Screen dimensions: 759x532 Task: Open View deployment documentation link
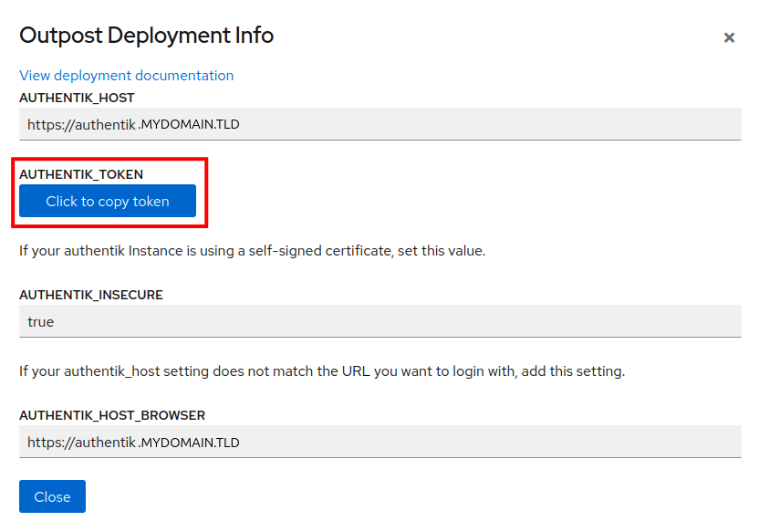coord(126,76)
